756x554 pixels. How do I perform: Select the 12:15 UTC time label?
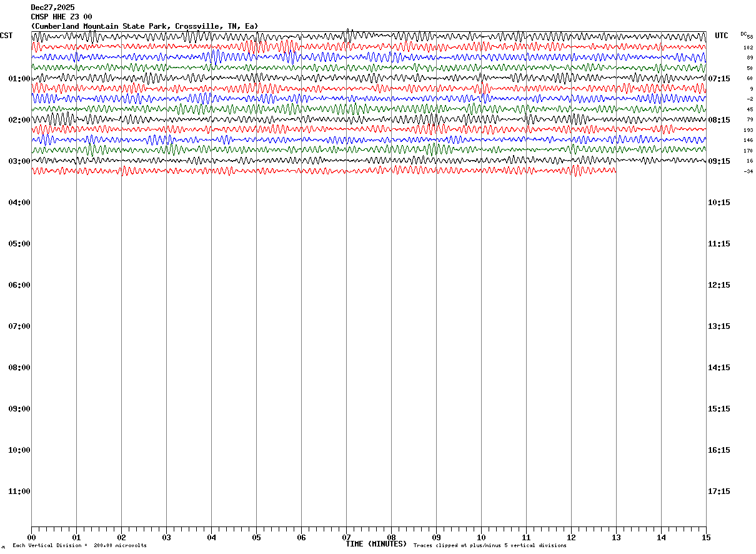719,285
